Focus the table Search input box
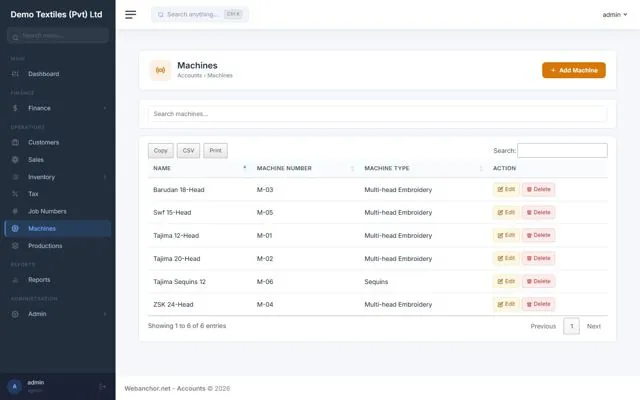 562,151
